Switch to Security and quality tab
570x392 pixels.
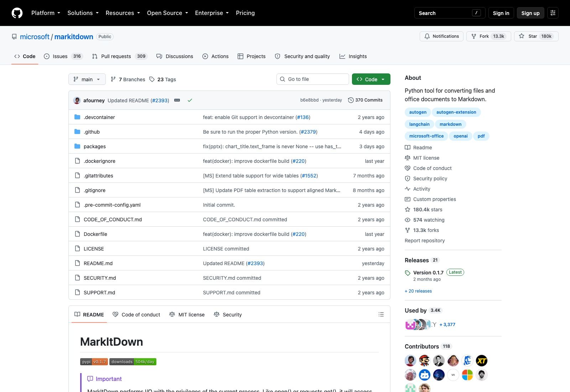coord(302,56)
